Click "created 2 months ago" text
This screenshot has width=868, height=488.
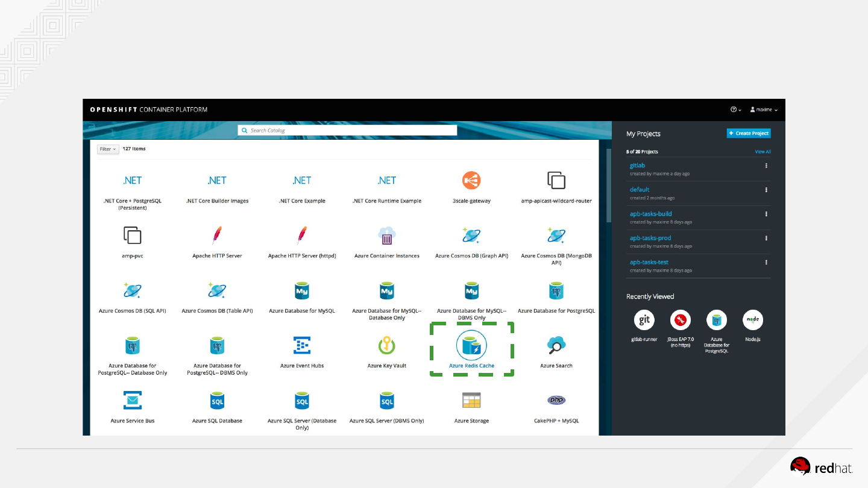(x=652, y=198)
